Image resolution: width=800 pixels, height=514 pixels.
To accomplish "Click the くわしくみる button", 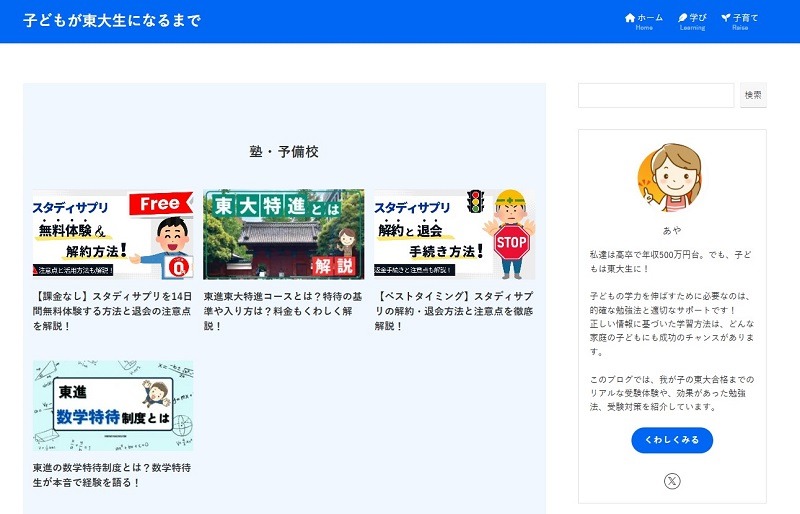I will pos(672,440).
